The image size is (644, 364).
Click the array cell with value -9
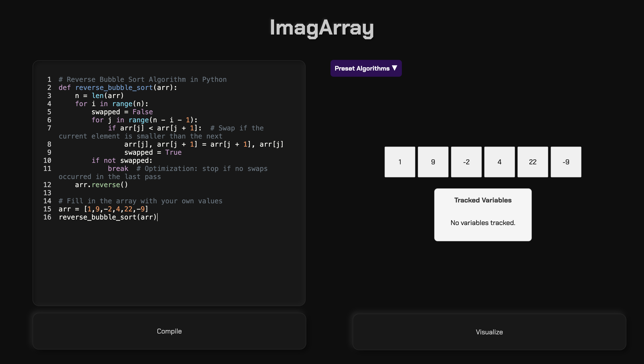pyautogui.click(x=566, y=162)
